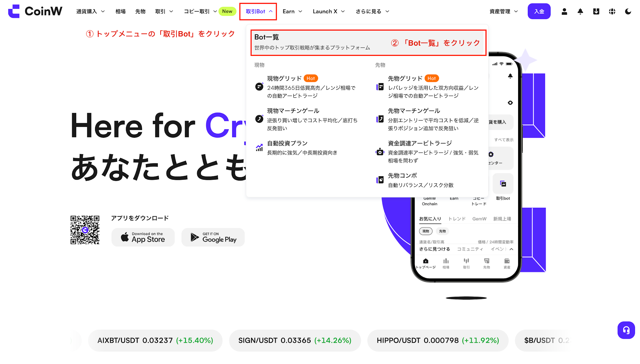Click the 現物マーチンゲール bot icon

pos(259,119)
